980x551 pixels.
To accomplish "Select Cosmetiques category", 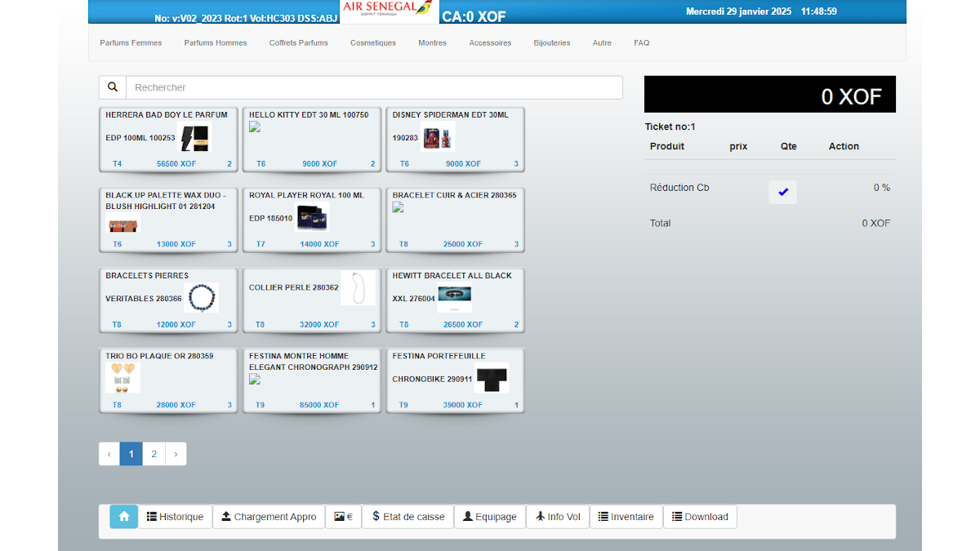I will click(x=373, y=42).
